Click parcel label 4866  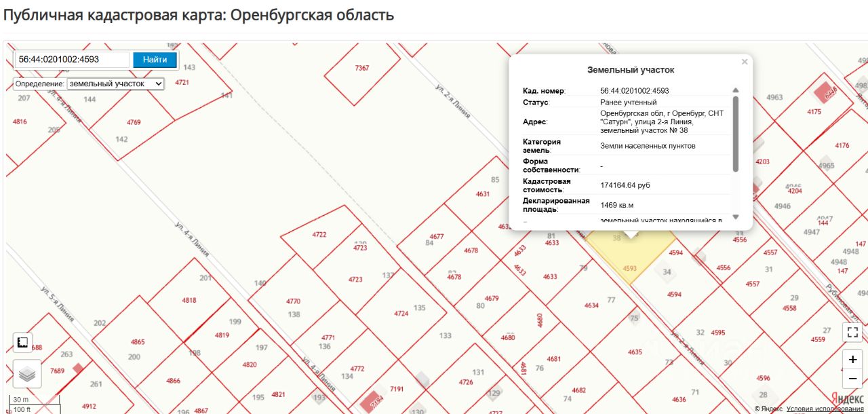[173, 381]
